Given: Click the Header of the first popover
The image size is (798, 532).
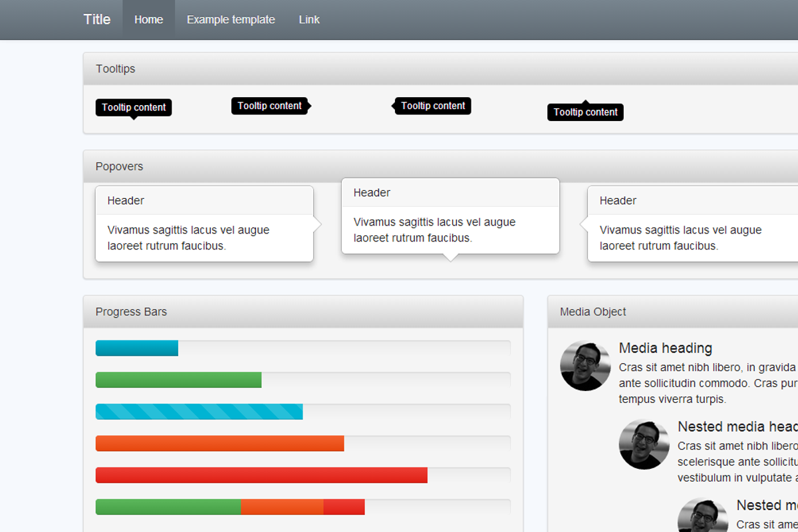Looking at the screenshot, I should tap(124, 200).
